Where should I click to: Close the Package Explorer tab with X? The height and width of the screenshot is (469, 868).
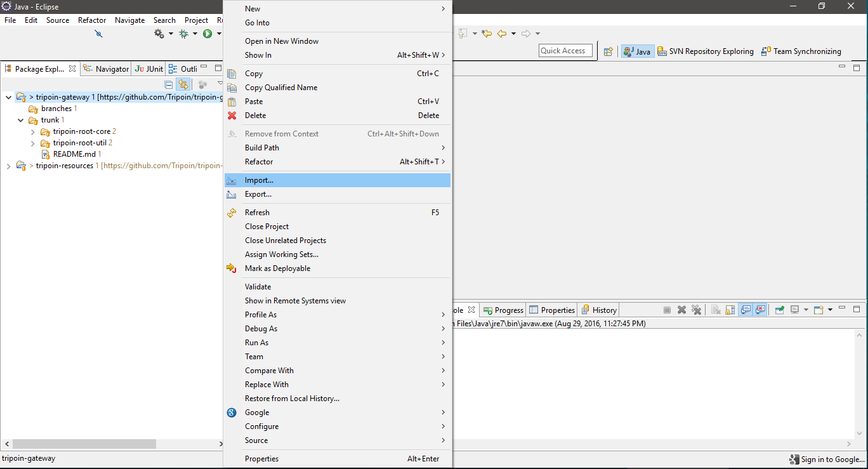[x=72, y=69]
